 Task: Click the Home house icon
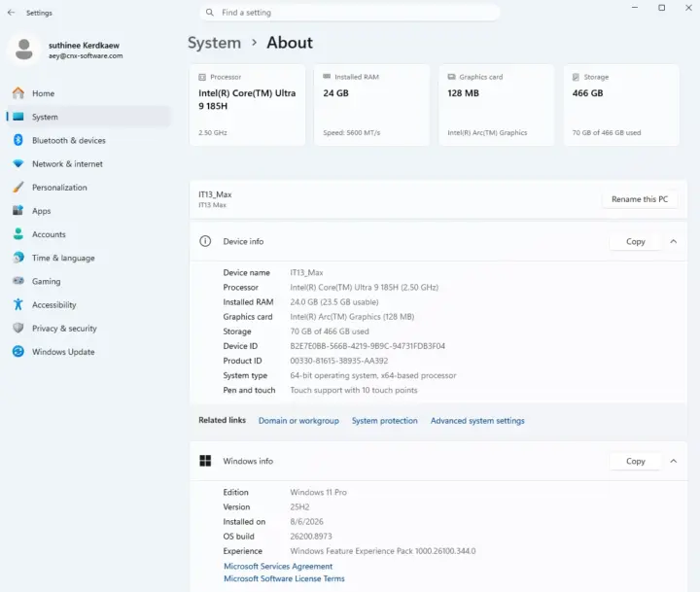(x=18, y=93)
